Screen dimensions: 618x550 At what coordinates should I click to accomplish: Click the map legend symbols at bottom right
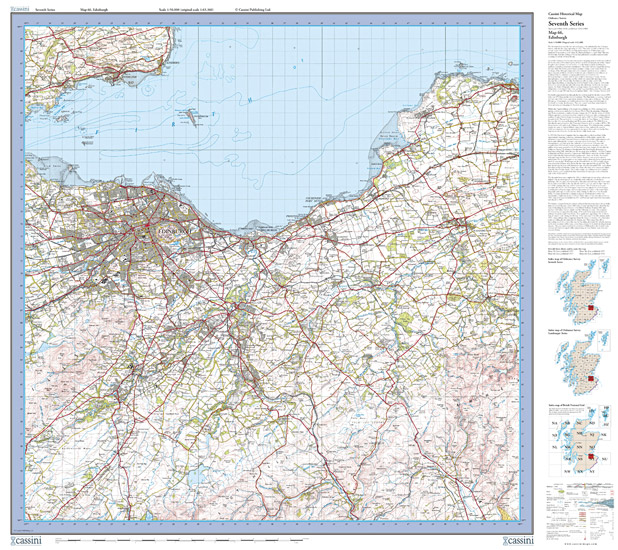(x=581, y=505)
